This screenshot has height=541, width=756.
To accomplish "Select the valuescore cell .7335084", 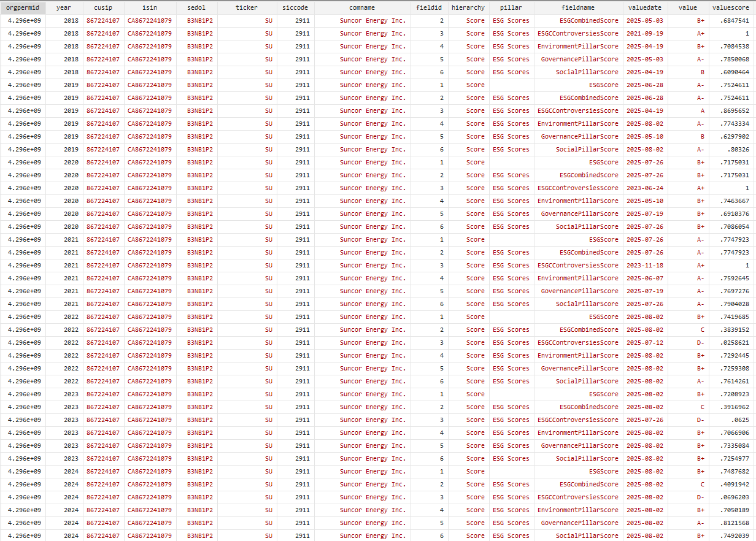I will coord(730,446).
